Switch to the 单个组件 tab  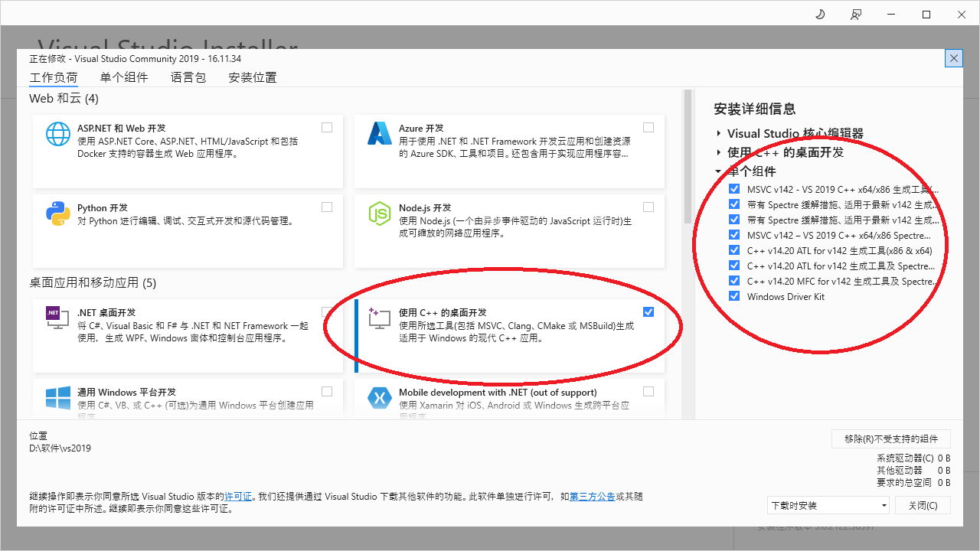[x=124, y=78]
